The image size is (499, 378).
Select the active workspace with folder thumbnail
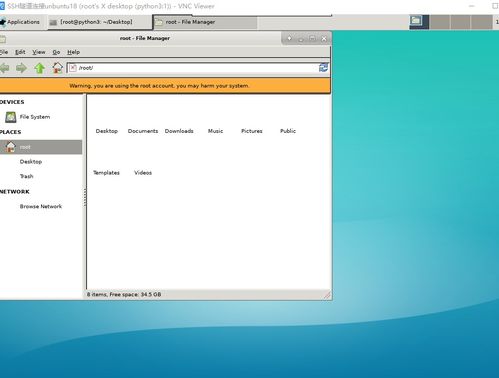click(419, 22)
